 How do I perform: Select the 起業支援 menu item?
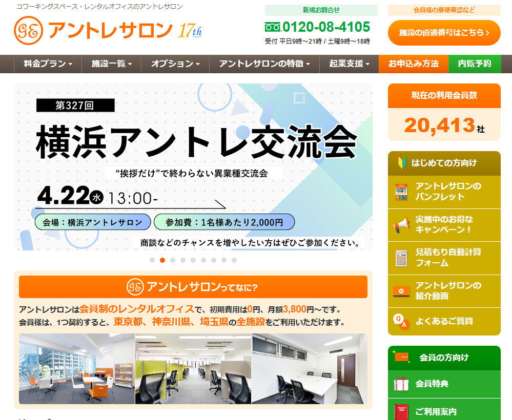pyautogui.click(x=350, y=64)
